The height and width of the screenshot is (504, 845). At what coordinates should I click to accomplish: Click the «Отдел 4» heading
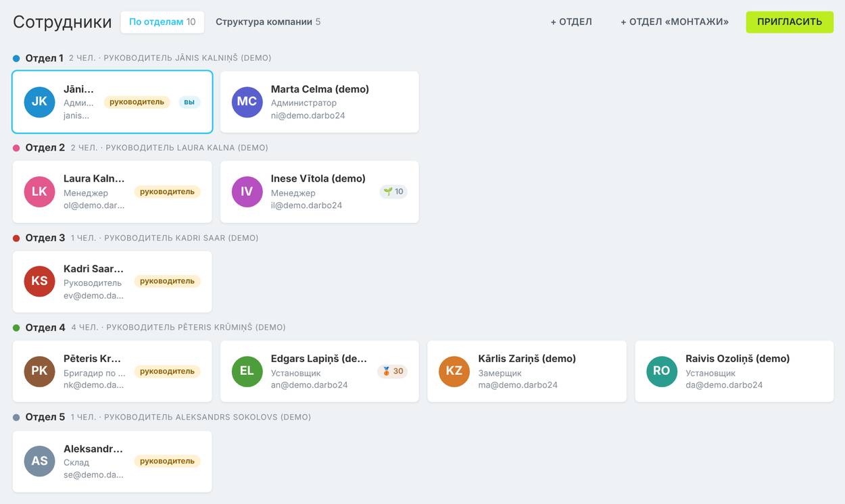(x=45, y=328)
